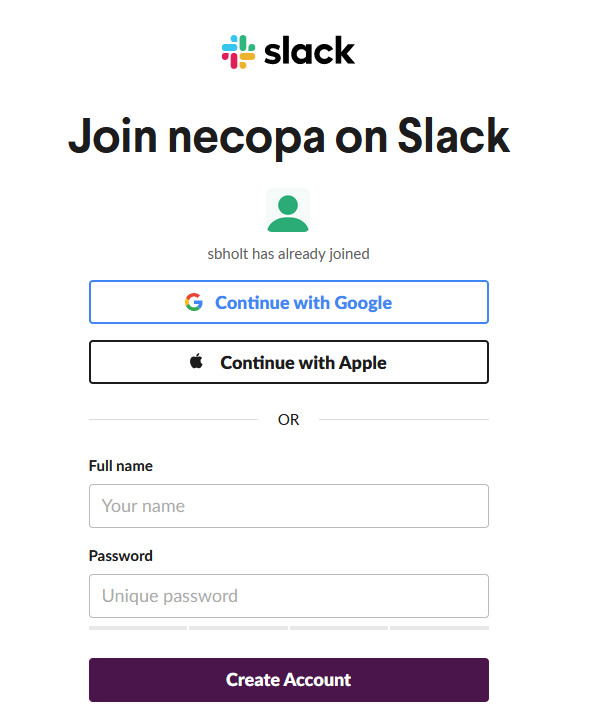Click the green sbholt avatar icon

click(x=288, y=210)
